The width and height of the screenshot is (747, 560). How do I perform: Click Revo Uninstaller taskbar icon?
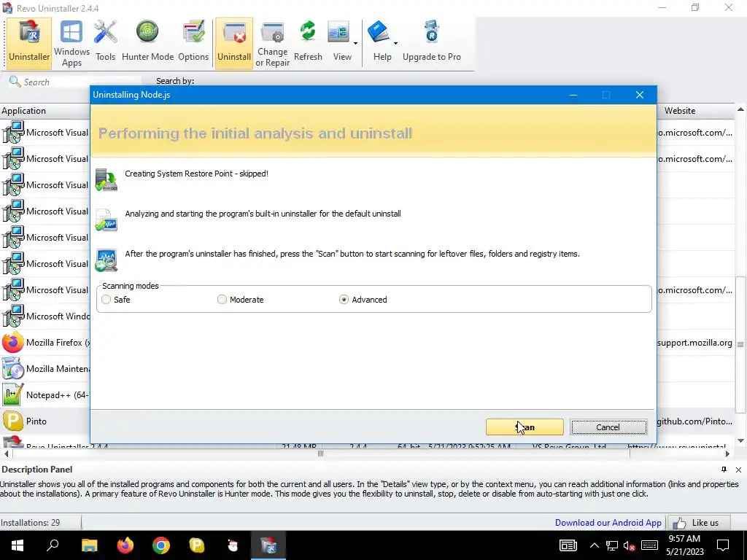pos(268,545)
